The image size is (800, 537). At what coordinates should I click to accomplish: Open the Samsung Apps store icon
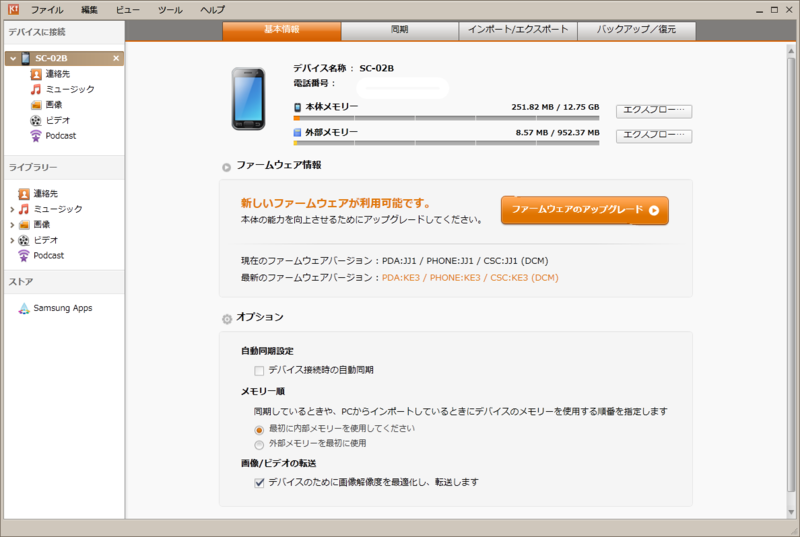(x=24, y=309)
